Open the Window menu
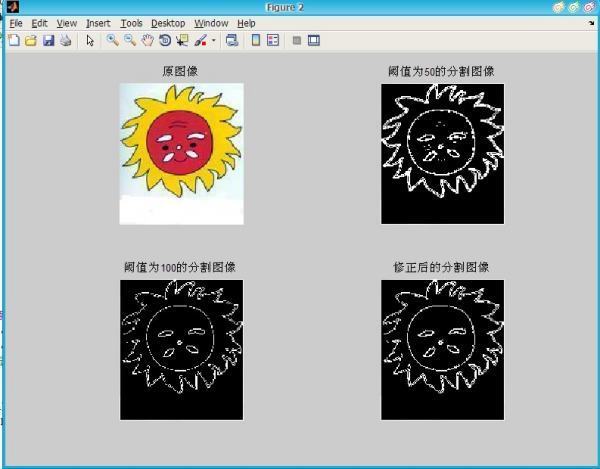Image resolution: width=600 pixels, height=469 pixels. pos(211,23)
